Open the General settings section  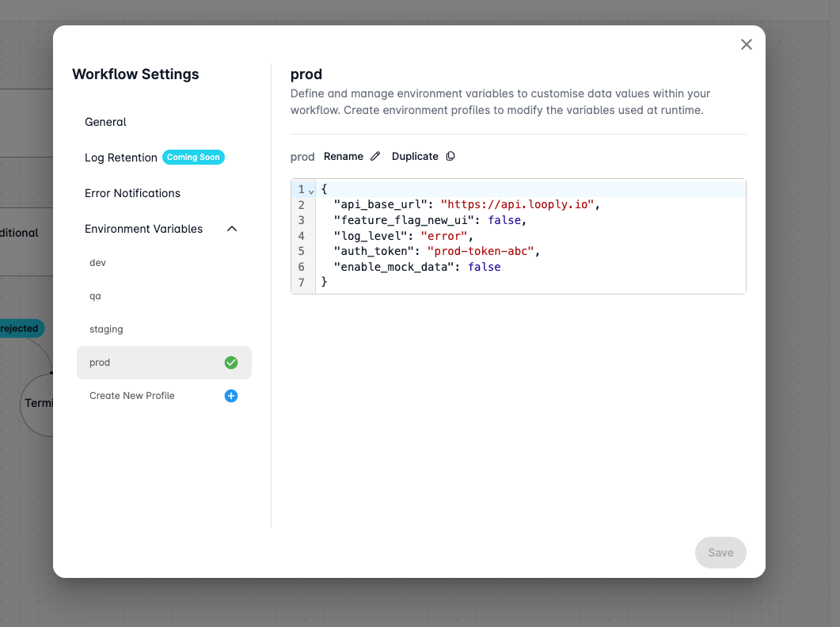pos(105,122)
